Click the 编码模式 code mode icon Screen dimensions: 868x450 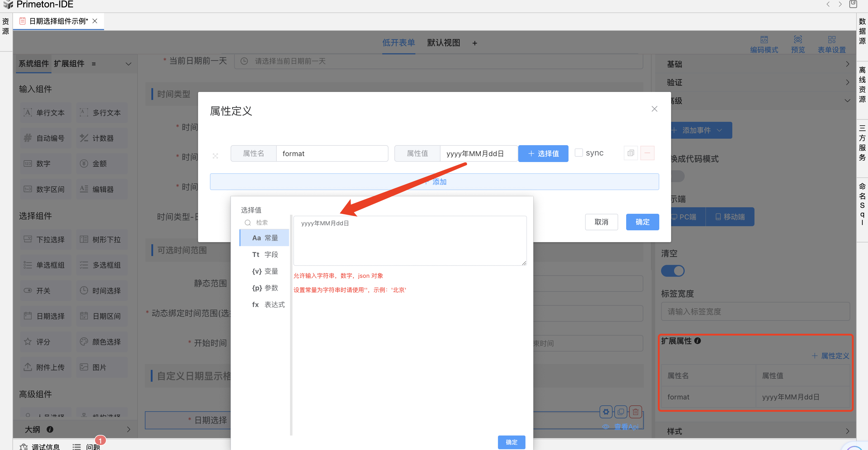pos(764,40)
